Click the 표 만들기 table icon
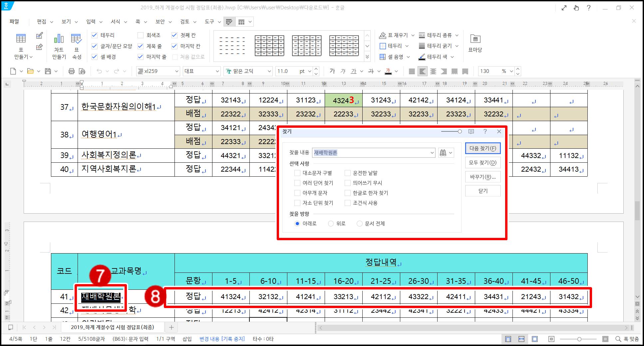 [x=21, y=39]
